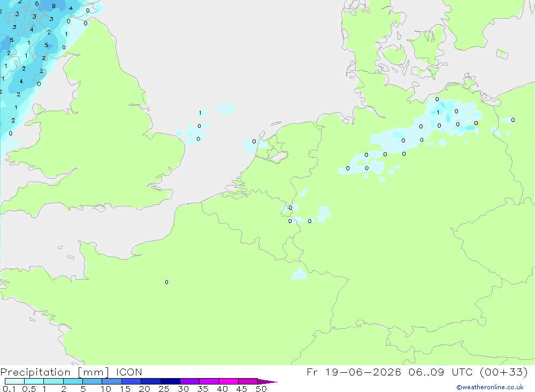Select the 5–10 mm blue legend swatch
This screenshot has width=535, height=392.
coord(92,381)
